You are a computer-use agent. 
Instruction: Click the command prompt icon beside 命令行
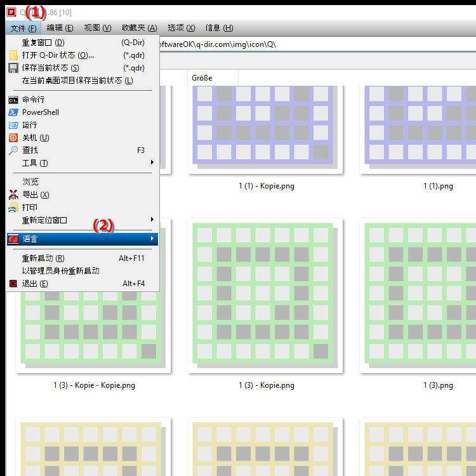[13, 100]
